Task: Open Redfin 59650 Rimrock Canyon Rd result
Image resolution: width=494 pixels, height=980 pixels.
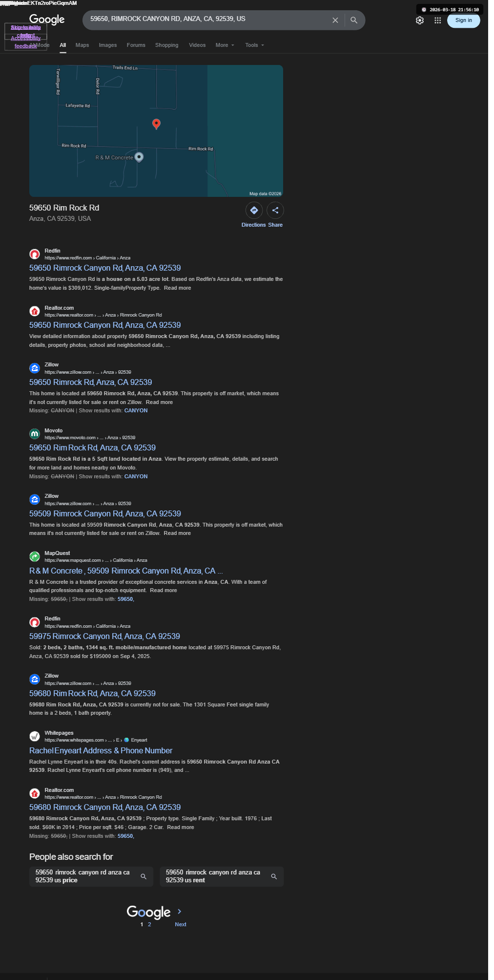Action: (x=105, y=268)
